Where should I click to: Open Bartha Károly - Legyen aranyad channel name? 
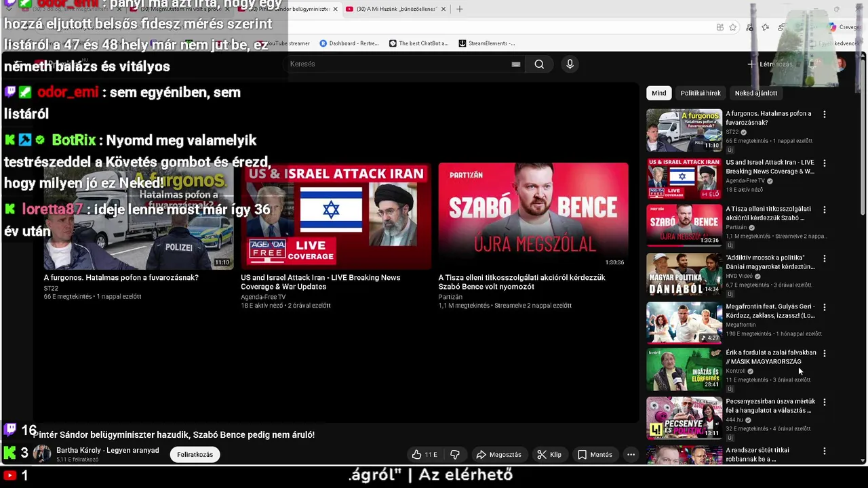(108, 450)
